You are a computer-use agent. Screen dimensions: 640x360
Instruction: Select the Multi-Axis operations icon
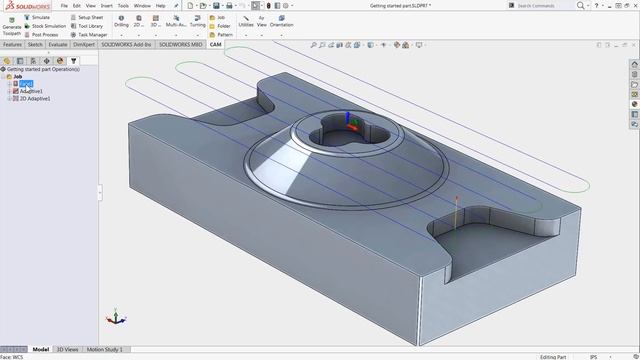pyautogui.click(x=176, y=18)
